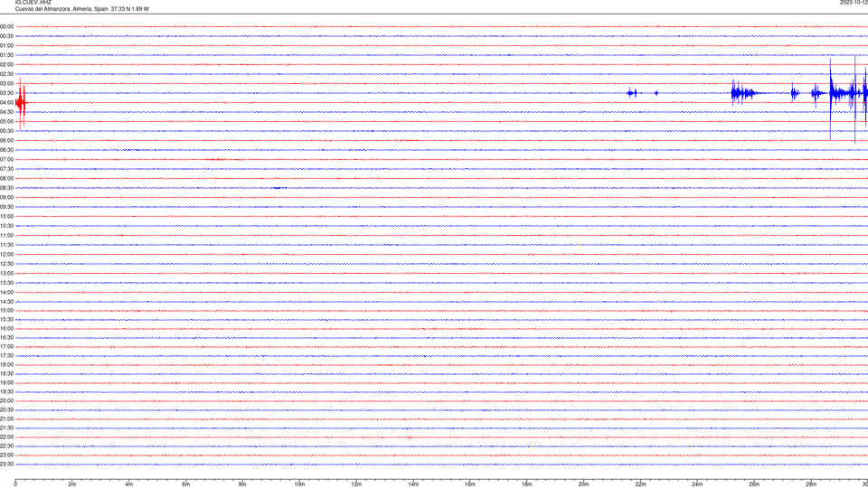Click the 12m axis tick label
The image size is (868, 488).
pos(356,484)
